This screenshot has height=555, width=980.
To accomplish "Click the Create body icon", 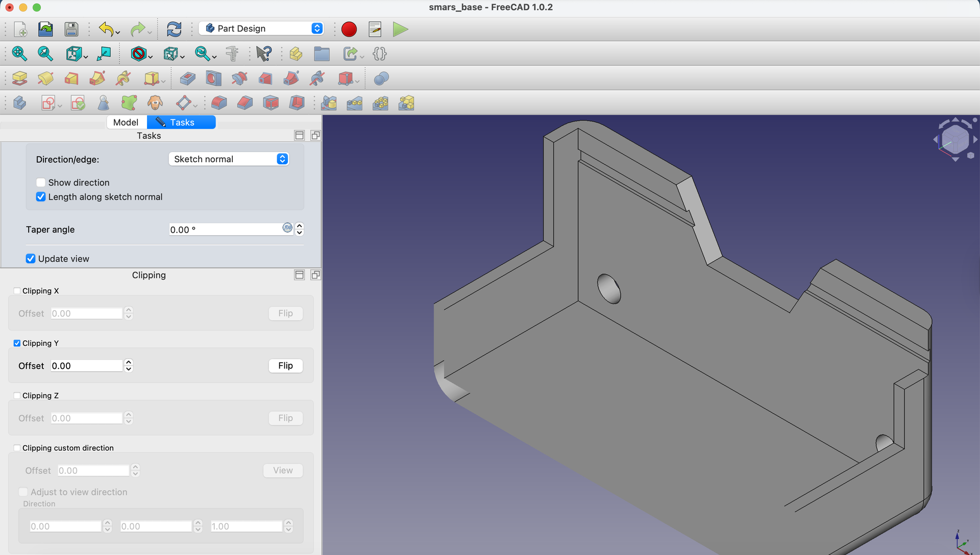I will [19, 103].
